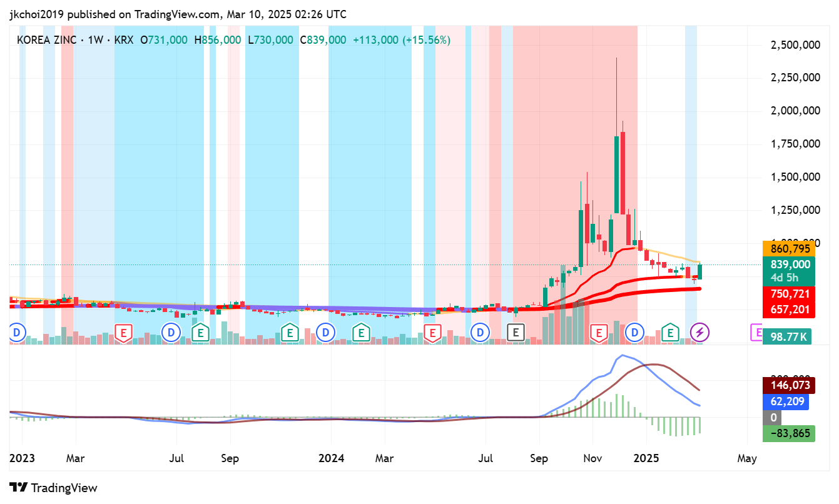Click the Mar label right after 2024
The image size is (839, 504).
(384, 458)
